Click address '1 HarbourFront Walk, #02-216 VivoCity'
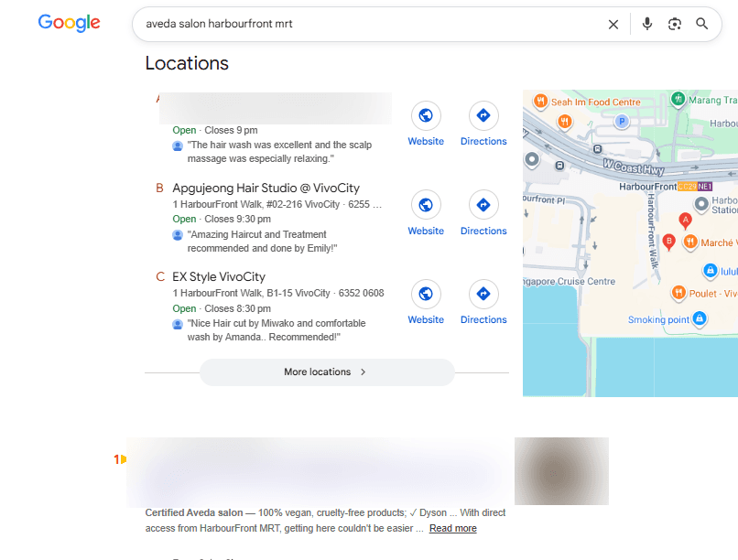The height and width of the screenshot is (560, 738). 256,204
